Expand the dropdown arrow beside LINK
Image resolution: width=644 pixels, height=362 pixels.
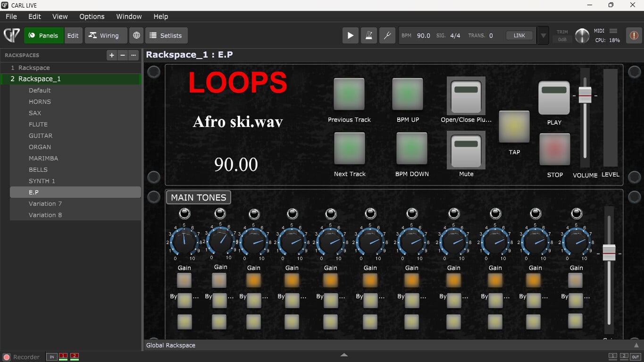(544, 35)
